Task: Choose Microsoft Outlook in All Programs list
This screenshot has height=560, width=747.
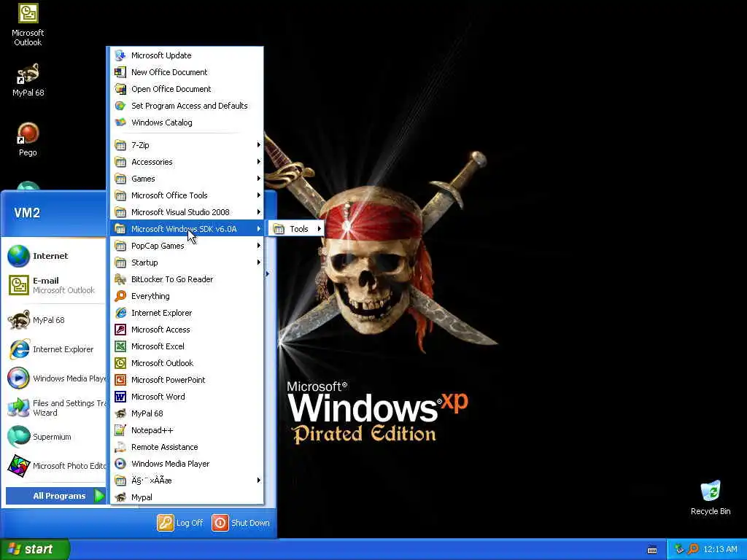Action: tap(187, 363)
